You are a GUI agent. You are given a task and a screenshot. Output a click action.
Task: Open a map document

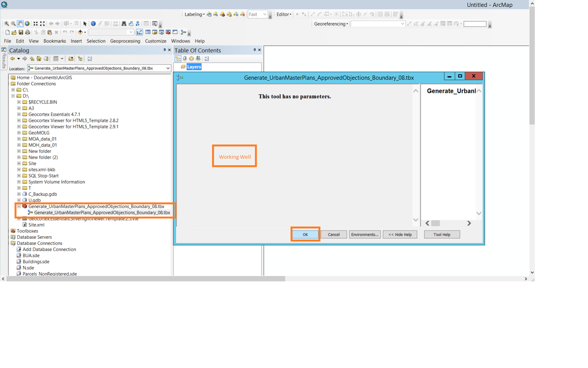click(14, 32)
